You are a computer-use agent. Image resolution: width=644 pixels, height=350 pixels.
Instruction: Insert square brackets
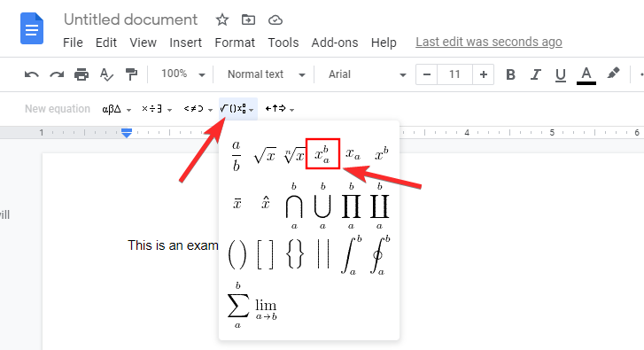pos(265,254)
